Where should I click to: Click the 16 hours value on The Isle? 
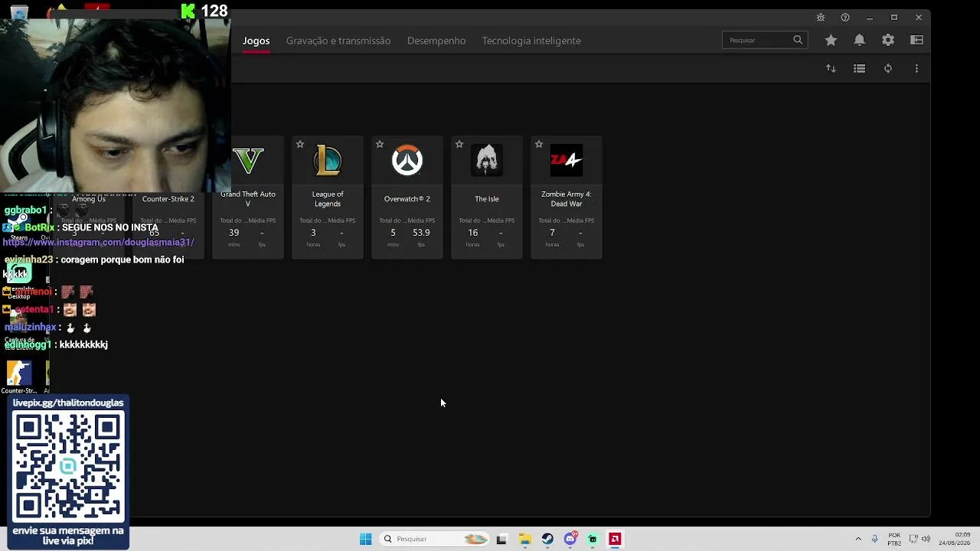click(472, 233)
